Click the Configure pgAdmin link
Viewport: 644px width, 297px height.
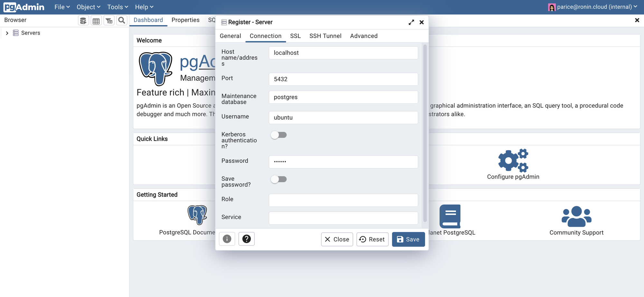513,177
